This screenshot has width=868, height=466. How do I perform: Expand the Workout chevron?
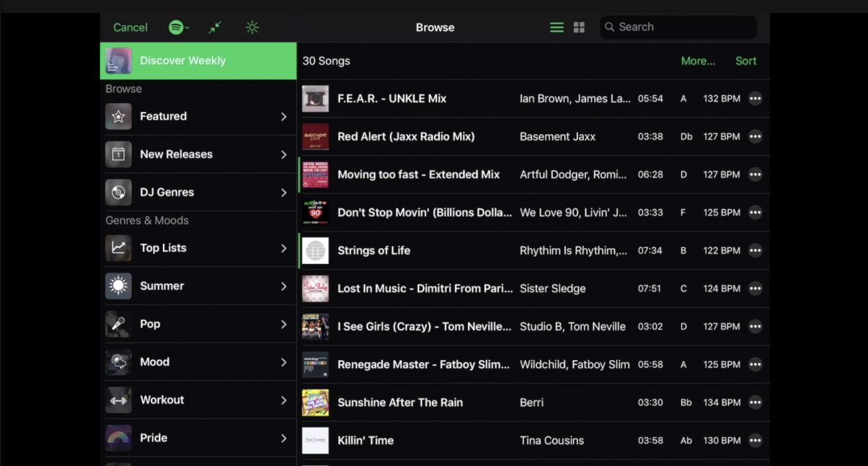click(x=283, y=400)
